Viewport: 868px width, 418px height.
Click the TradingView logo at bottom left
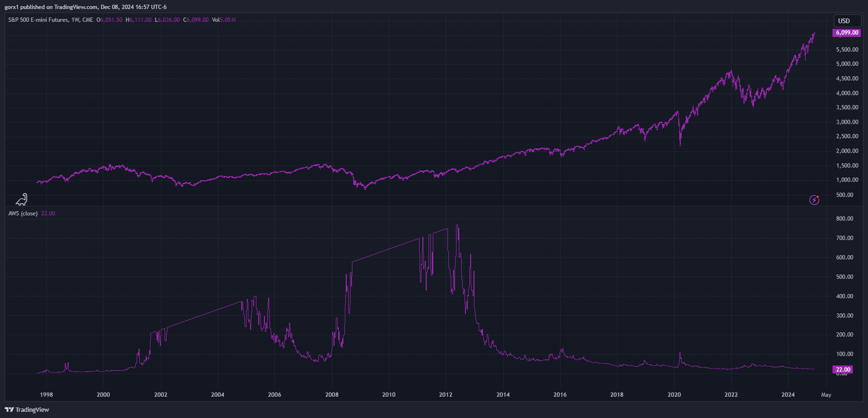[x=27, y=409]
